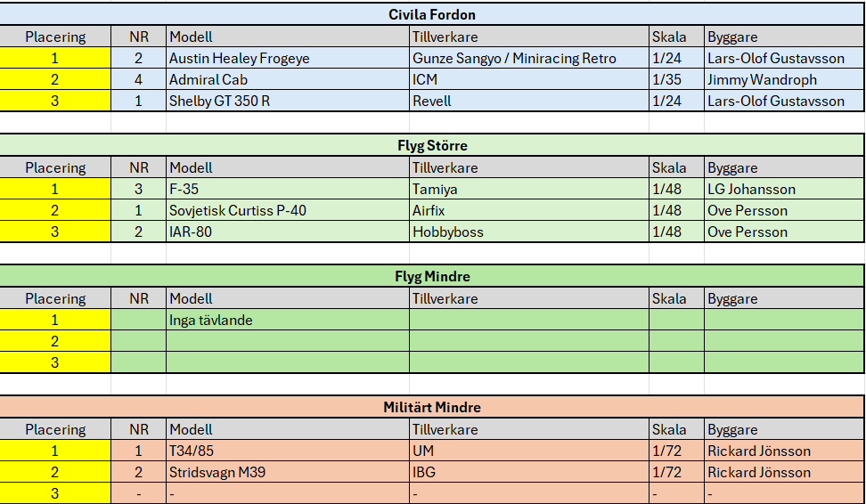Select the Militärt Mindre section header

coord(432,407)
